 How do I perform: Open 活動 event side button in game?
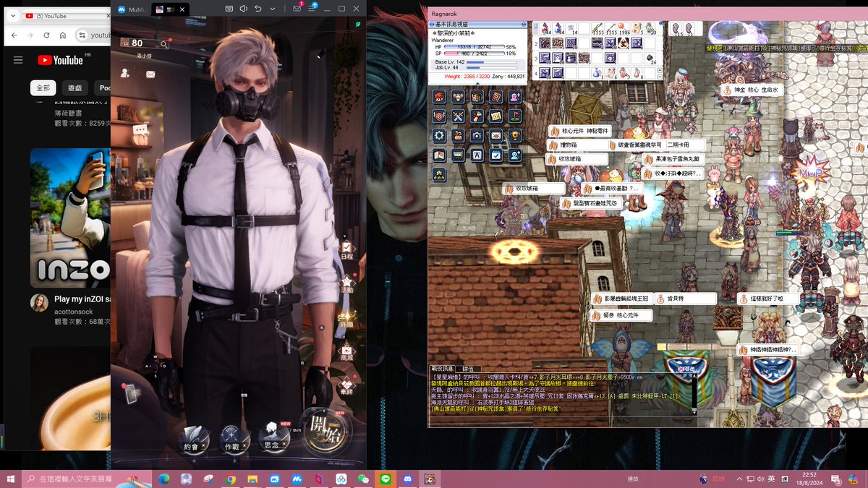pos(346,283)
